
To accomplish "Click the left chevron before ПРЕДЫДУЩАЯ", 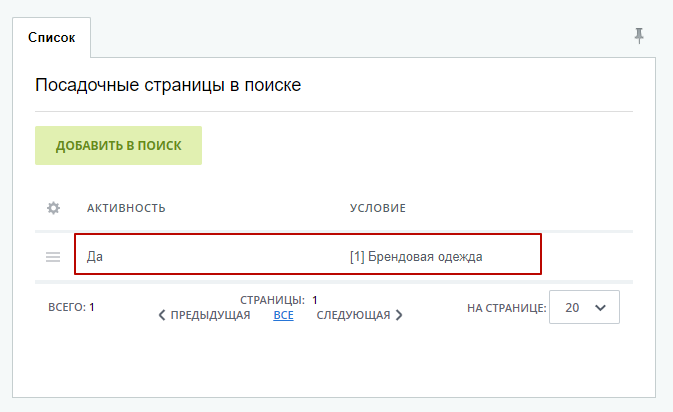I will (x=163, y=315).
